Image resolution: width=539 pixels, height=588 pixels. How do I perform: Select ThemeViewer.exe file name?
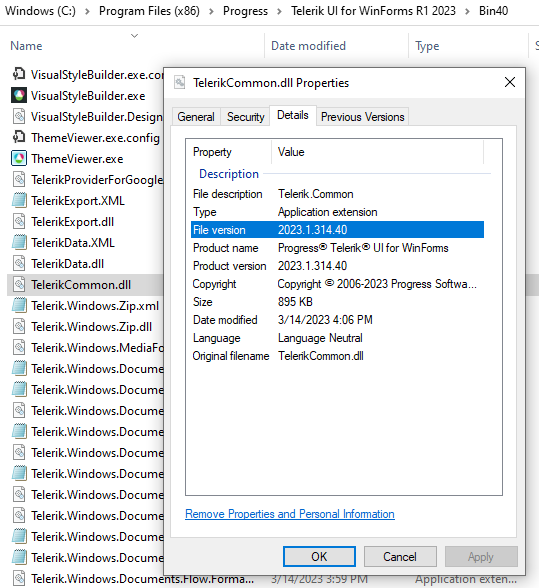77,159
